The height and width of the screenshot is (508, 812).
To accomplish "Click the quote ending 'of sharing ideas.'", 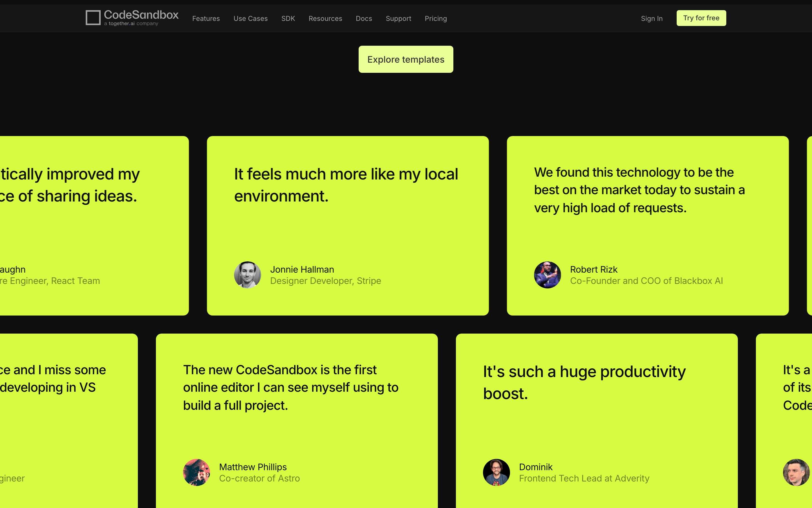I will click(70, 185).
